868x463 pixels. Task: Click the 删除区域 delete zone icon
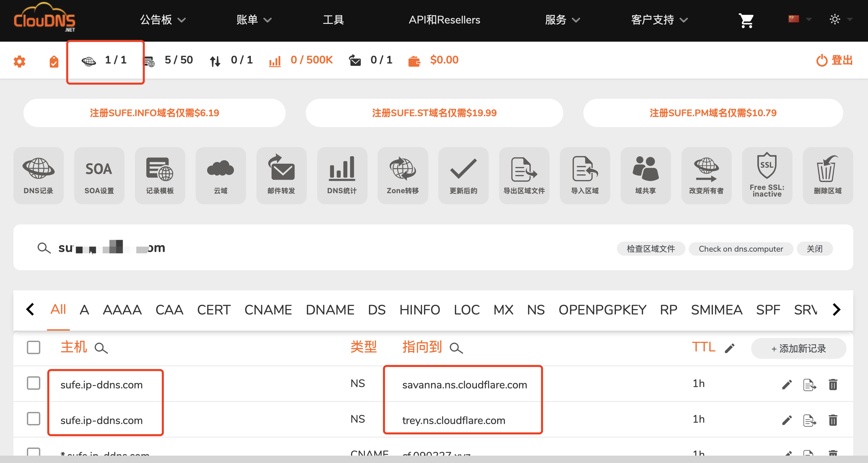(x=828, y=175)
